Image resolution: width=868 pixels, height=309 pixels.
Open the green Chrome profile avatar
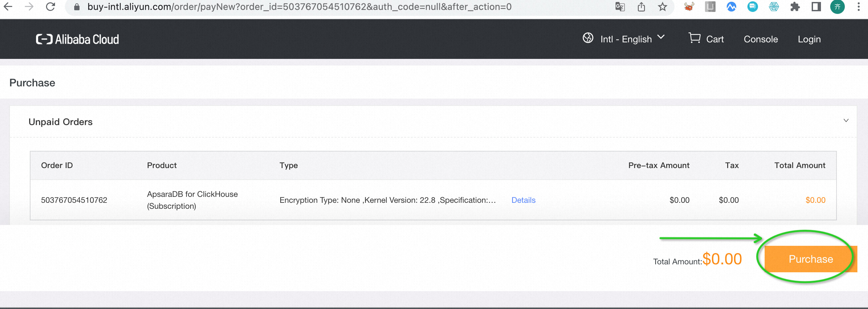(x=837, y=7)
